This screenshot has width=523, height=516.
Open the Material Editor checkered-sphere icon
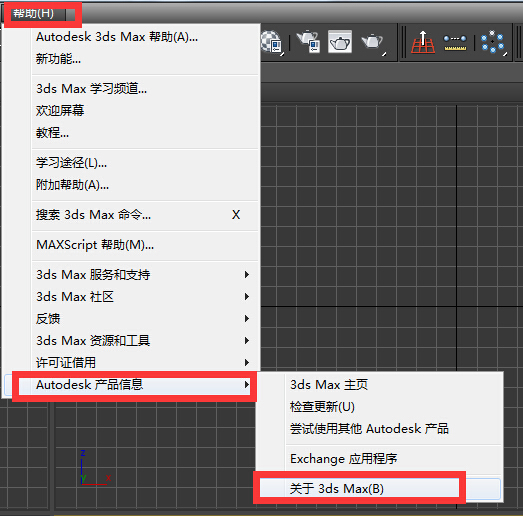point(272,42)
